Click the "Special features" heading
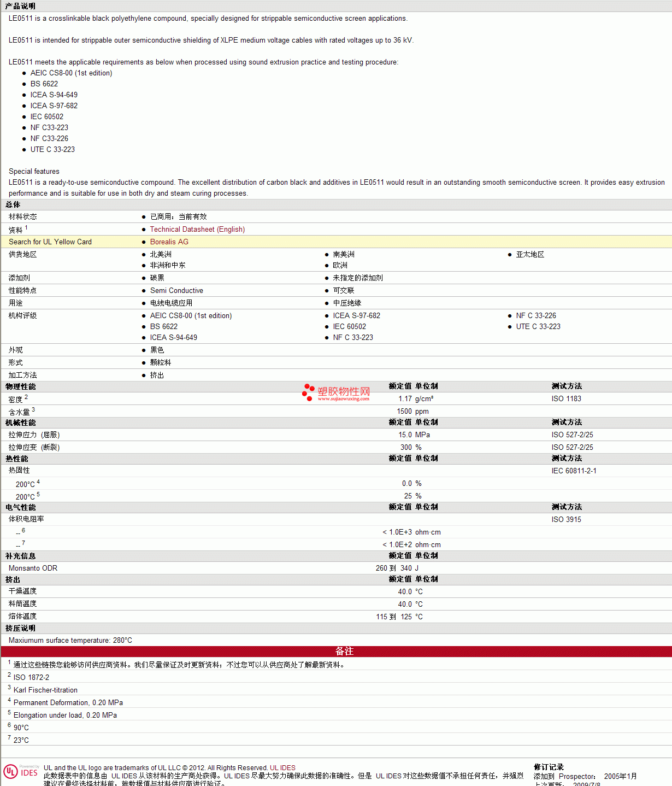Screen dimensions: 672x786 (x=34, y=172)
